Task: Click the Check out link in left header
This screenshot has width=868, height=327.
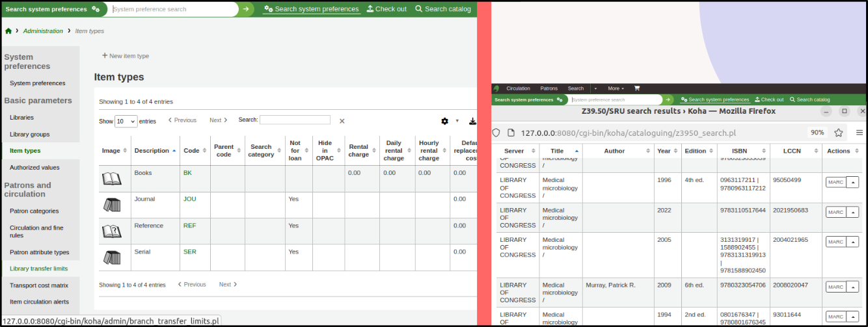Action: 387,9
